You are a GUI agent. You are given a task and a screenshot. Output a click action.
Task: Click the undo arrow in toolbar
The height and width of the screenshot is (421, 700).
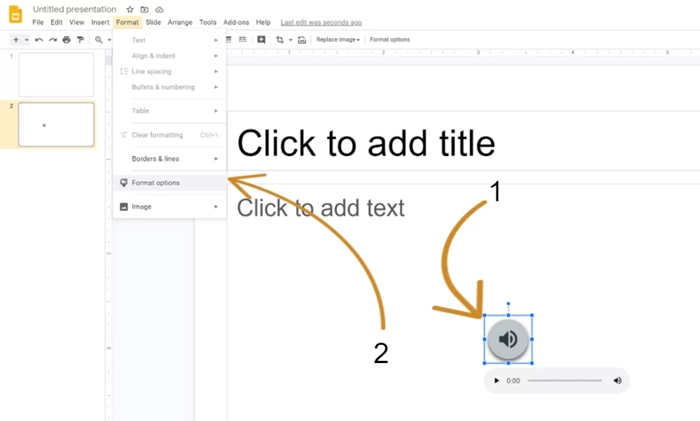click(39, 40)
